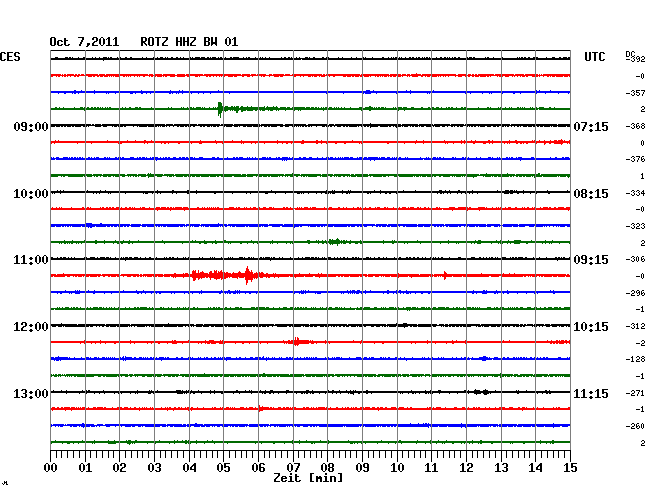Click the DC offset value '-376'
Image resolution: width=650 pixels, height=494 pixels.
[x=635, y=159]
